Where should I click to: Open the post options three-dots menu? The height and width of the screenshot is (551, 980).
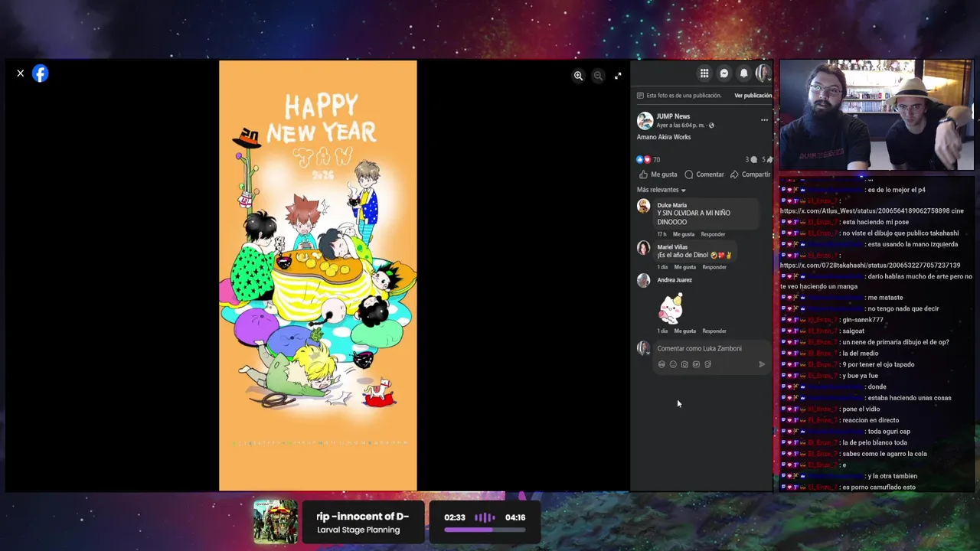[x=764, y=120]
